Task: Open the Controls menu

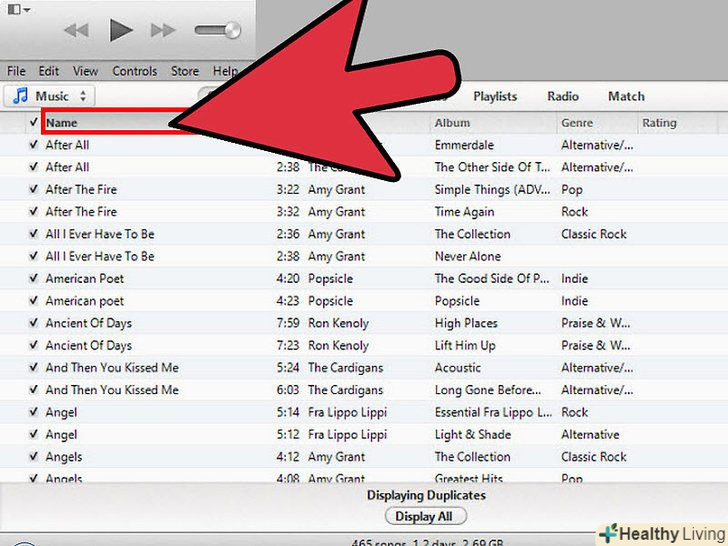Action: coord(135,71)
